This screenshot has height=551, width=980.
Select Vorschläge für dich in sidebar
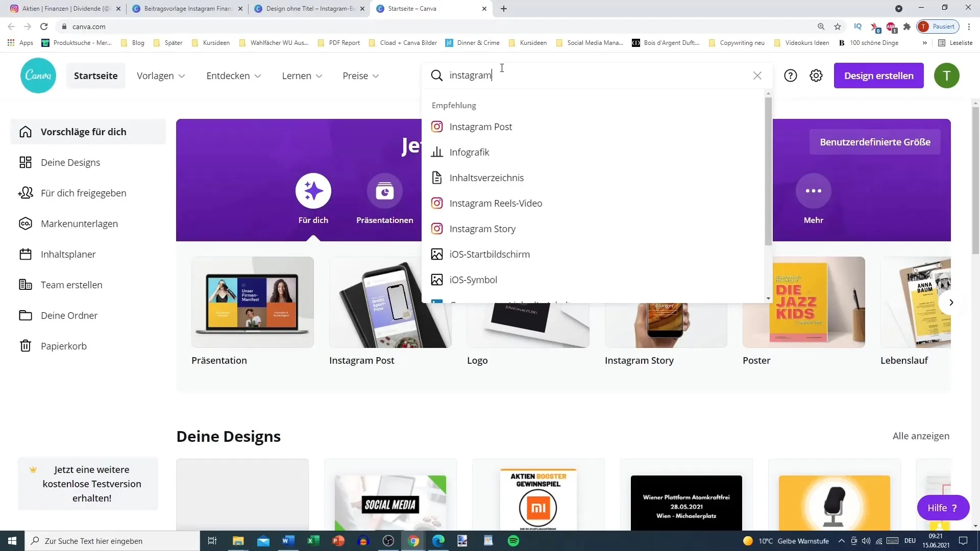tap(88, 132)
